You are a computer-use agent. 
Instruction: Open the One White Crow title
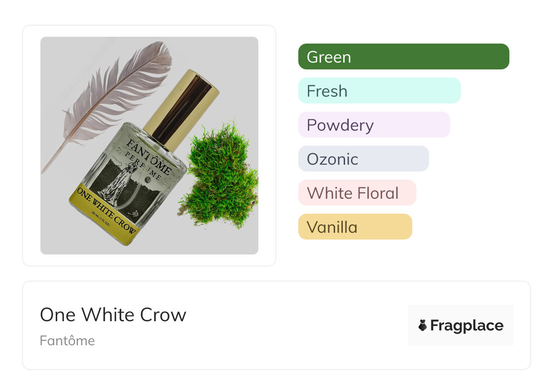113,315
